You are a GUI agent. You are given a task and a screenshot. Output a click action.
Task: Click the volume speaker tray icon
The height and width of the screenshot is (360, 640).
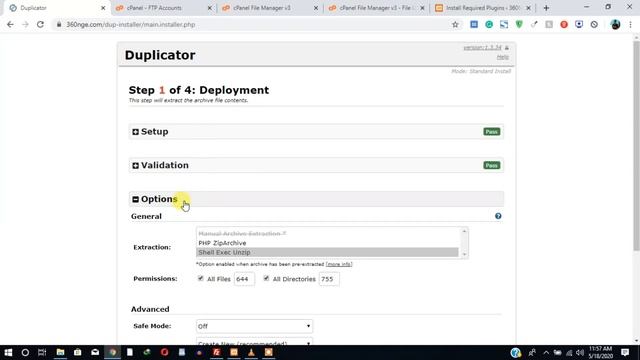pyautogui.click(x=580, y=353)
